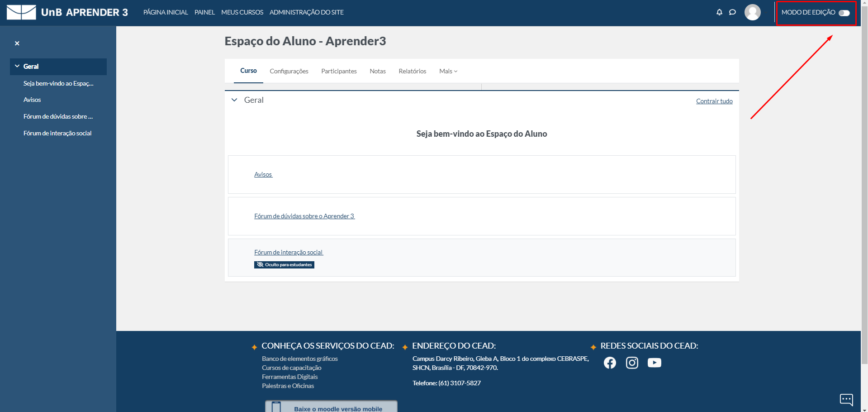The image size is (868, 412).
Task: Open the chat support icon in corner
Action: [x=846, y=399]
